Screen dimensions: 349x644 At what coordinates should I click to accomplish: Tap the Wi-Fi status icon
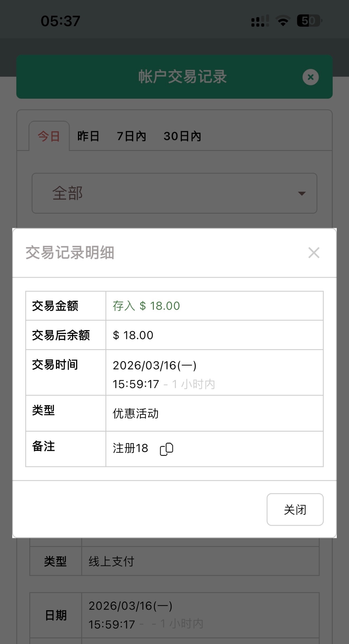(283, 21)
